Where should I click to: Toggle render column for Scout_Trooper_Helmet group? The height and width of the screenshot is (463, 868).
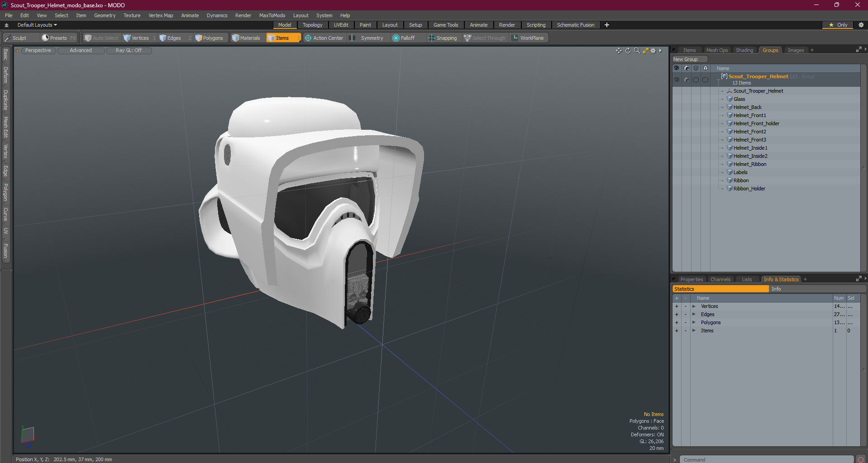[687, 80]
